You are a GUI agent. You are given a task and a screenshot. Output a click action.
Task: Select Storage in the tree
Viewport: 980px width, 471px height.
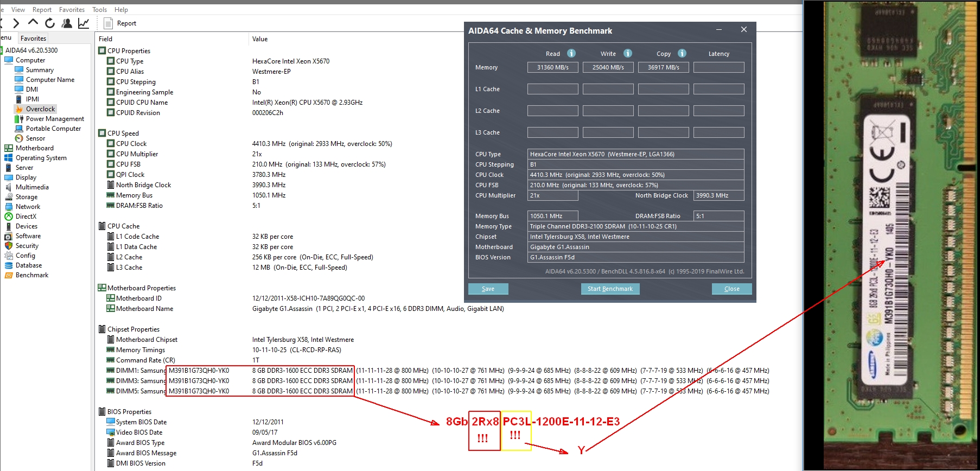pos(27,197)
